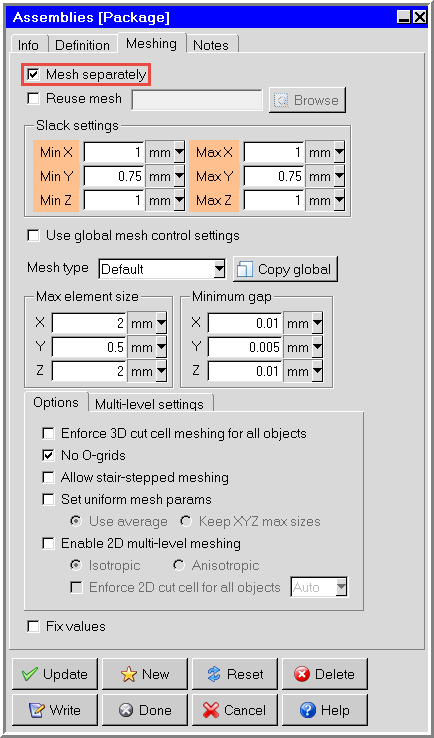Click the Delete button
Screen dimensions: 434x738
click(324, 674)
